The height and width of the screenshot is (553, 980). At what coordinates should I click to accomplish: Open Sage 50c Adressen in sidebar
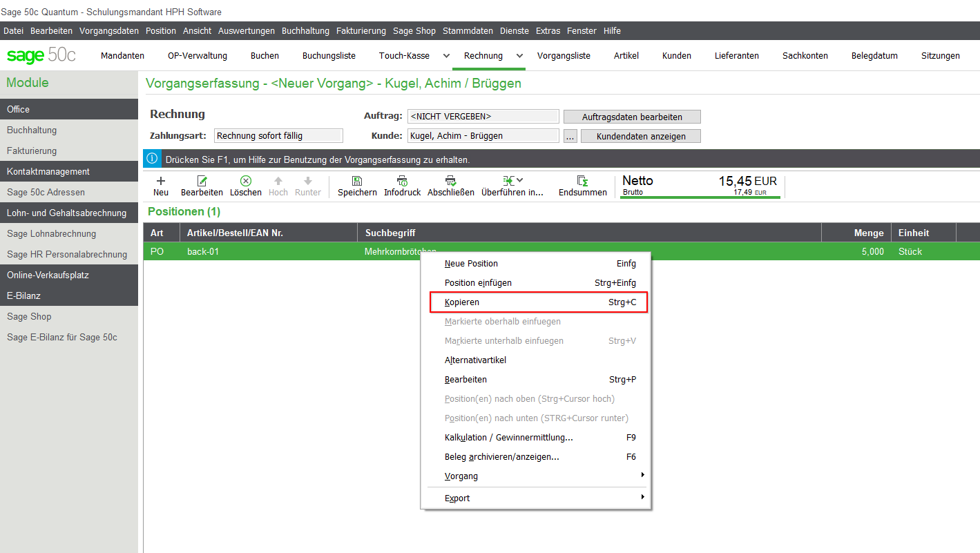(x=69, y=192)
